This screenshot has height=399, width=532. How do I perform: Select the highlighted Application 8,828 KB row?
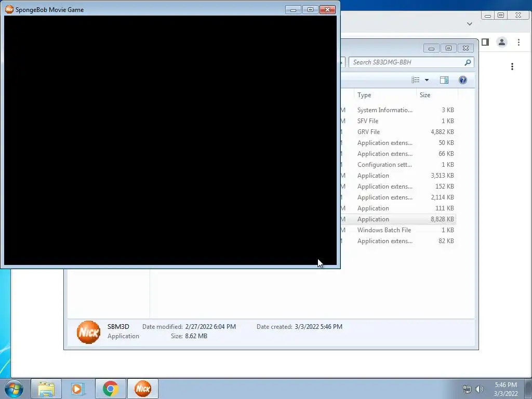(397, 219)
